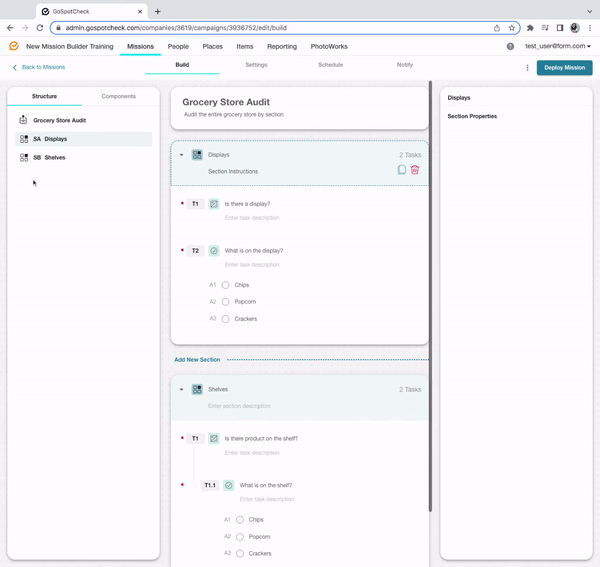The height and width of the screenshot is (567, 600).
Task: Switch to the Settings tab
Action: tap(256, 65)
